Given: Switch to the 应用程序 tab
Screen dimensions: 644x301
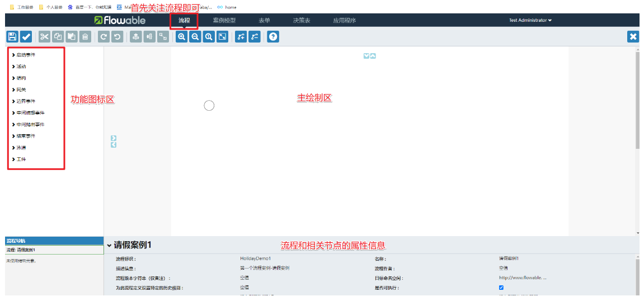Looking at the screenshot, I should (x=345, y=20).
